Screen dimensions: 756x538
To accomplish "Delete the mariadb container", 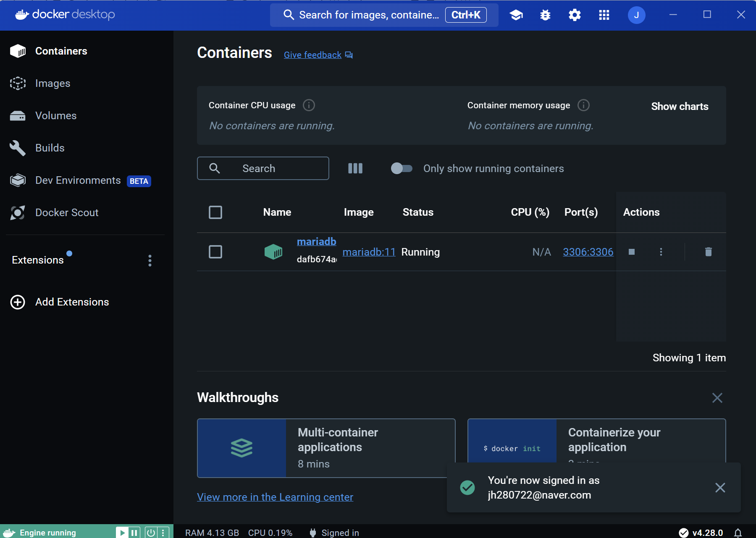I will 708,252.
